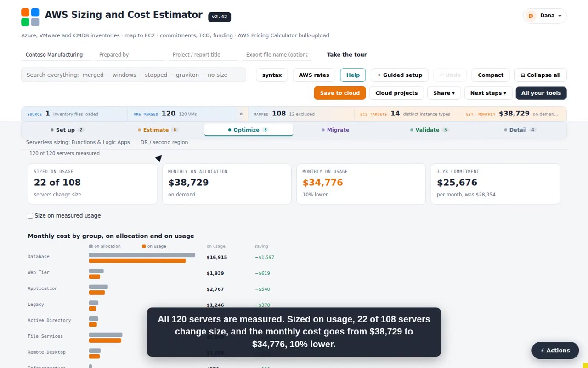Open the Share dropdown

[444, 93]
